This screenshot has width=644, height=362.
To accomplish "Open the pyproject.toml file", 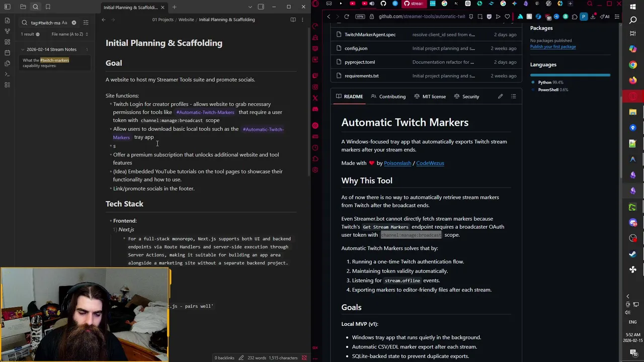I will [x=360, y=62].
